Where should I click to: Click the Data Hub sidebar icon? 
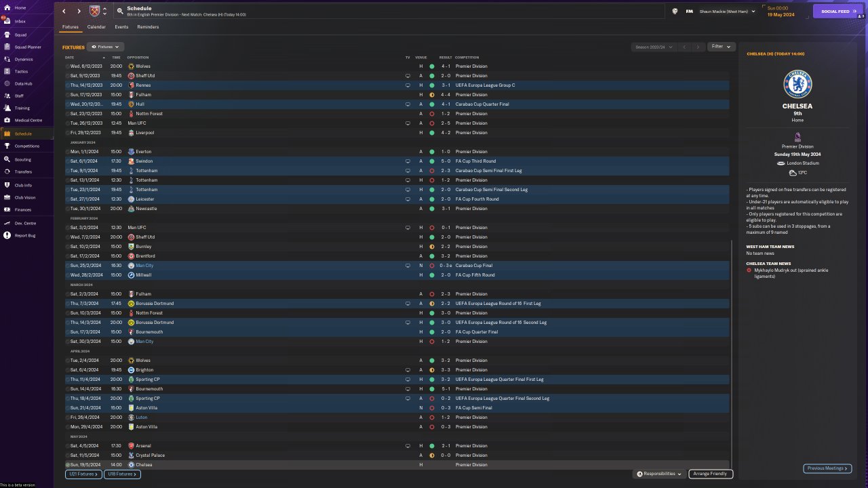(7, 83)
